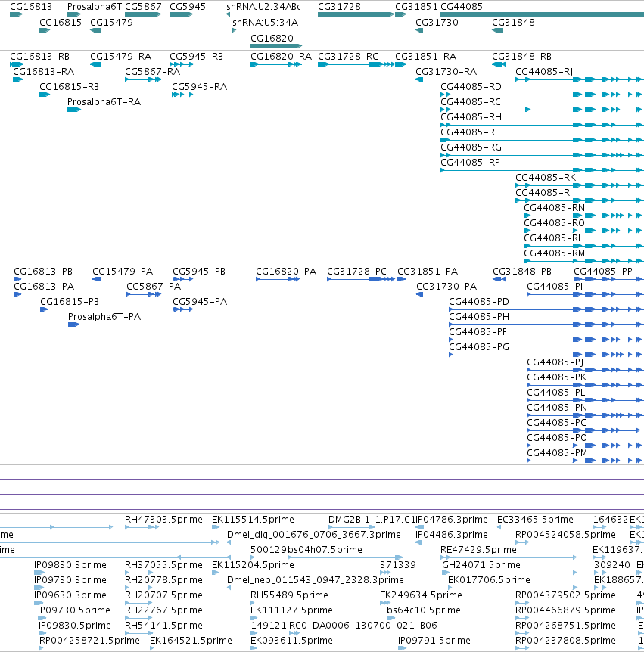Click protein label CG5867-PA
The height and width of the screenshot is (652, 644).
[x=154, y=287]
